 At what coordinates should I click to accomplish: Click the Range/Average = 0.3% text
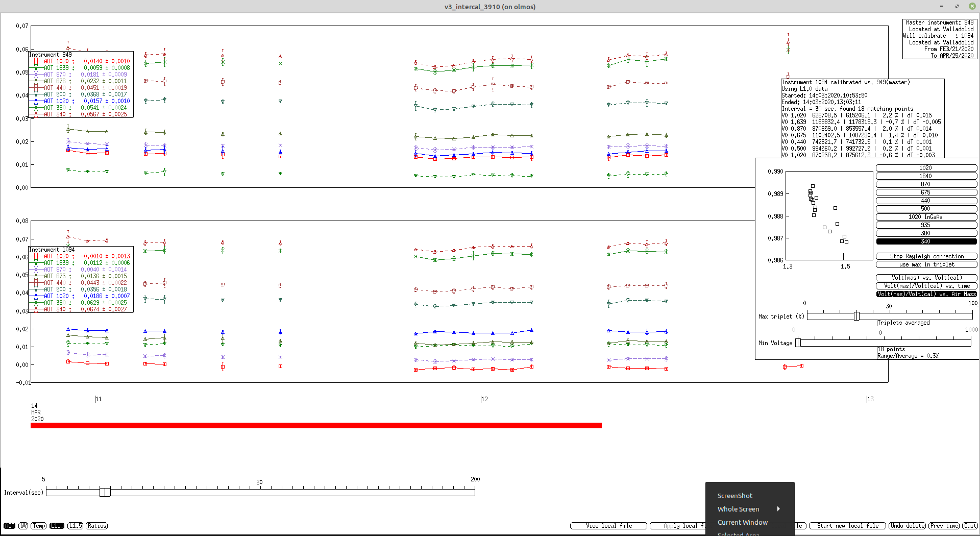(x=908, y=356)
